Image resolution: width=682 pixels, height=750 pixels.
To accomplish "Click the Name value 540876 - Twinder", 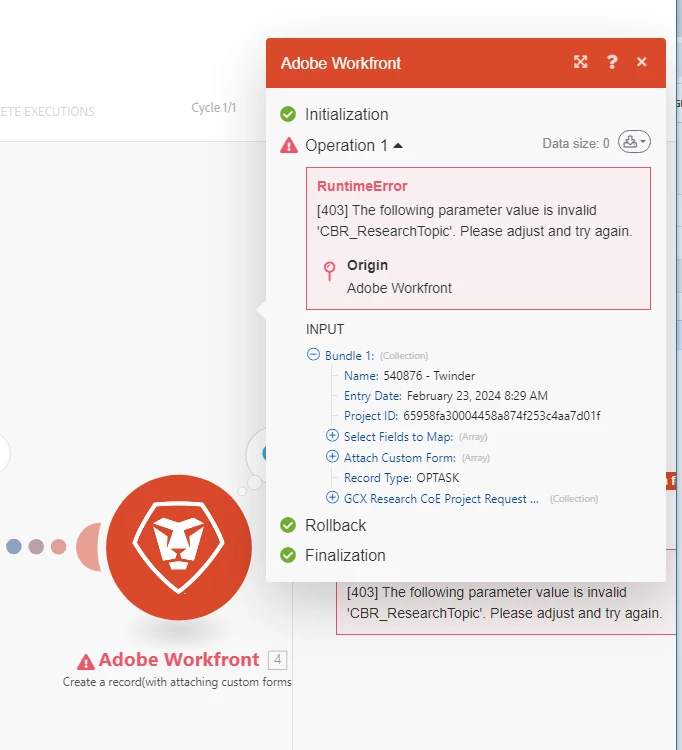I will [429, 375].
